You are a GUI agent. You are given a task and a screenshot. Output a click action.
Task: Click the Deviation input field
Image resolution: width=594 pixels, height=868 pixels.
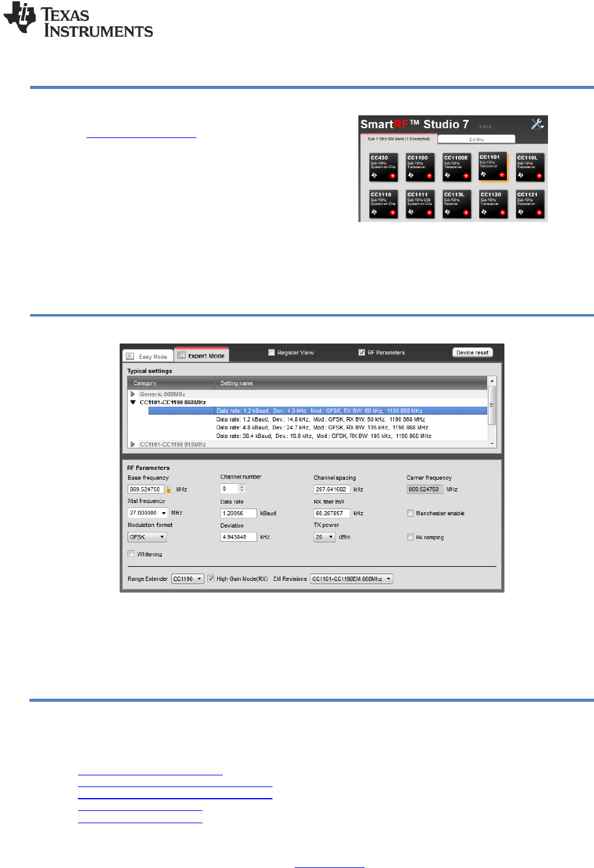(238, 537)
